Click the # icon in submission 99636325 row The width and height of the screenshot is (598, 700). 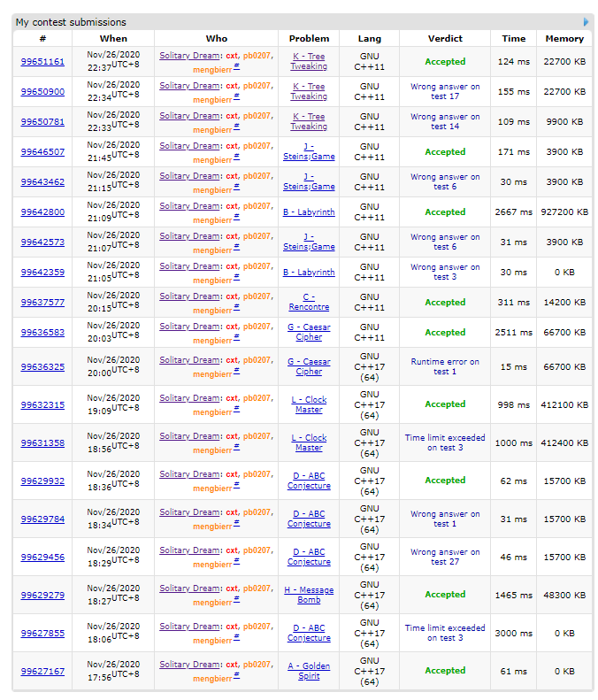click(x=236, y=373)
